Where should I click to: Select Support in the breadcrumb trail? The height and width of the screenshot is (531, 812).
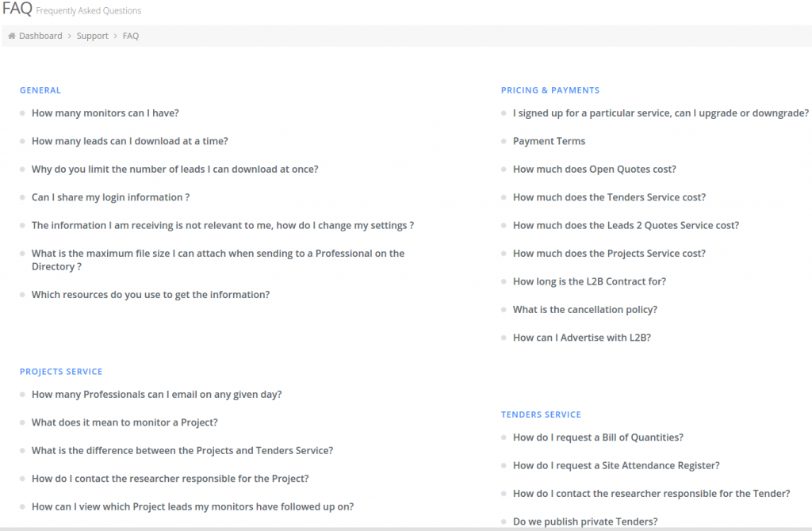click(x=92, y=36)
